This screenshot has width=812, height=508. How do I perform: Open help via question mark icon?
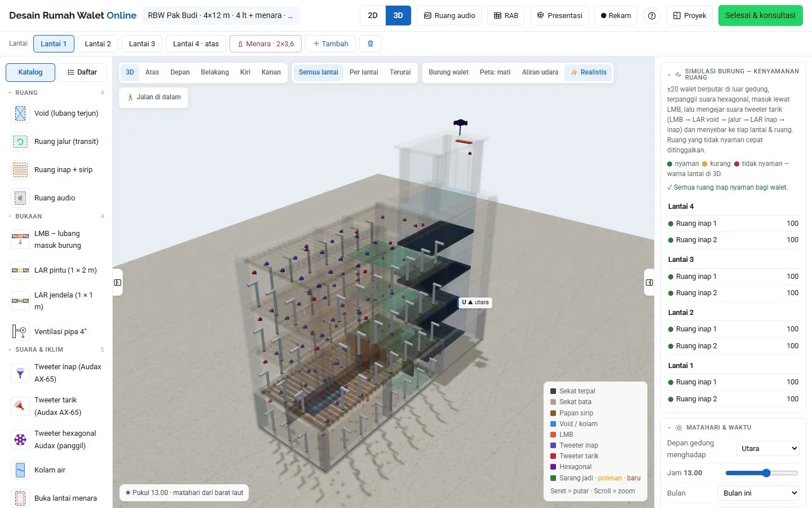coord(652,16)
